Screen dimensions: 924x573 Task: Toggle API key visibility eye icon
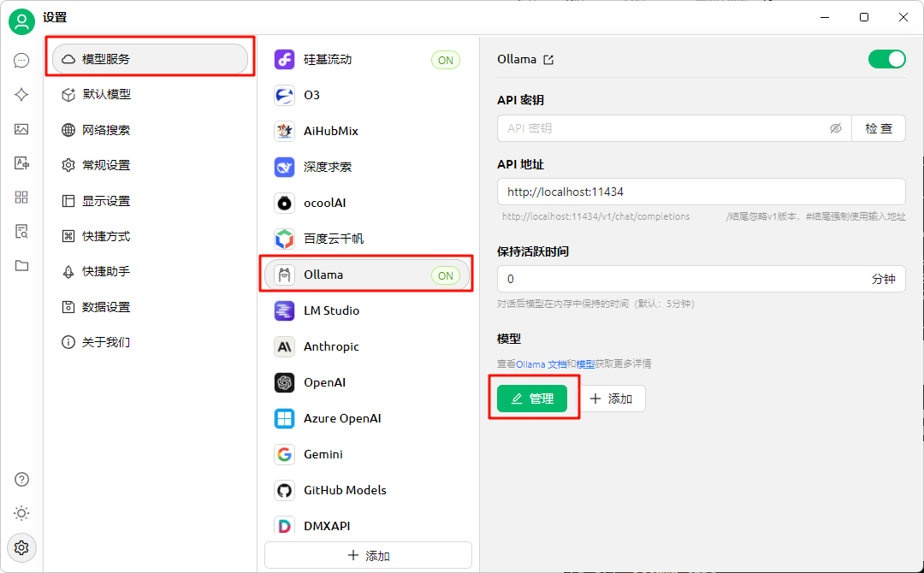coord(836,128)
